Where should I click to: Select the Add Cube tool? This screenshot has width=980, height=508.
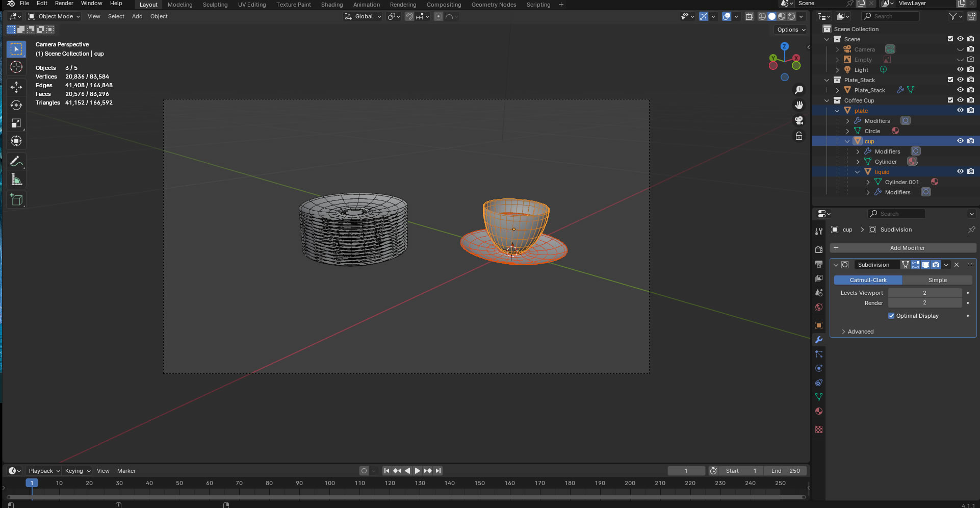[x=16, y=200]
